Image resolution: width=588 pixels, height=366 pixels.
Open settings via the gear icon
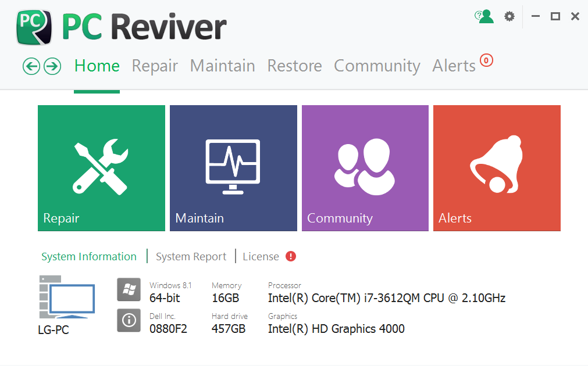509,16
